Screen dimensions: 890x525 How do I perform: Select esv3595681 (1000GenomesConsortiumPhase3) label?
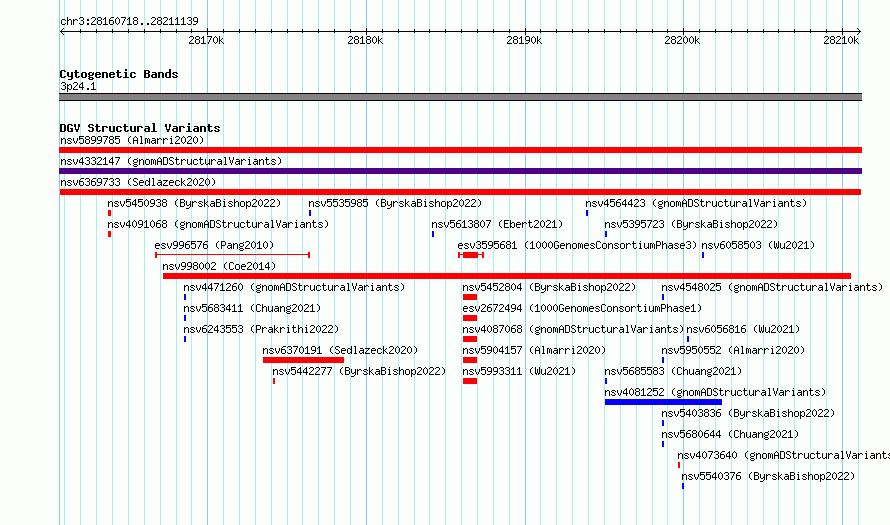(x=577, y=245)
